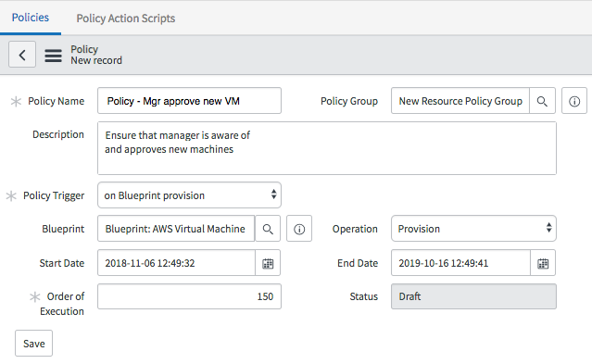Viewport: 592px width, 364px height.
Task: Expand the Policy Trigger dropdown
Action: click(189, 195)
